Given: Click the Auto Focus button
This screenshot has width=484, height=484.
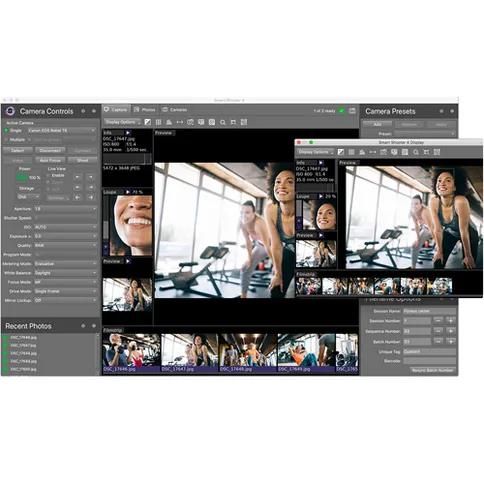Looking at the screenshot, I should click(50, 160).
